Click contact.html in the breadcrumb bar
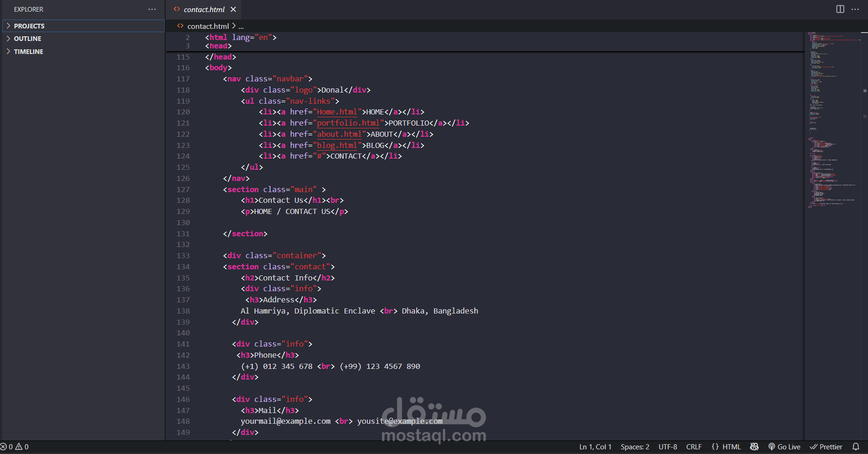The width and height of the screenshot is (868, 454). 208,26
